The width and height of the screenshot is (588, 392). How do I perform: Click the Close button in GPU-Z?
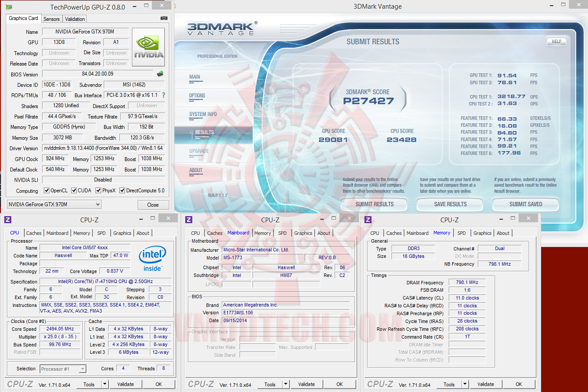(x=153, y=205)
